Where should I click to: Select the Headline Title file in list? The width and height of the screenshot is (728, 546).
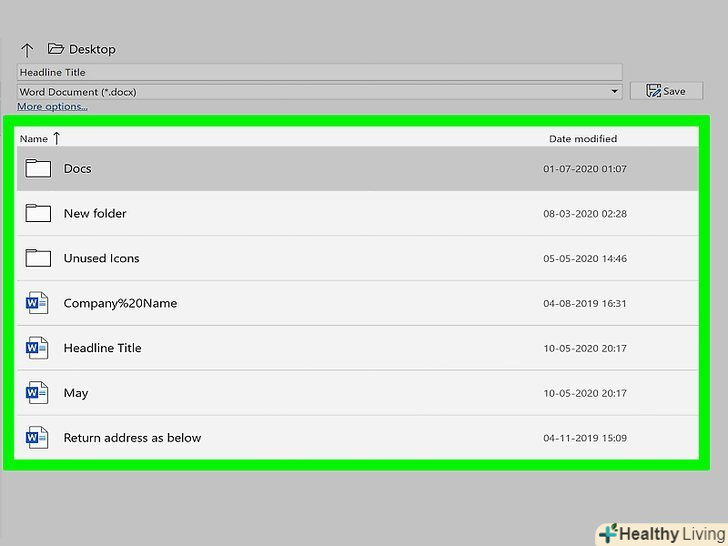coord(102,348)
